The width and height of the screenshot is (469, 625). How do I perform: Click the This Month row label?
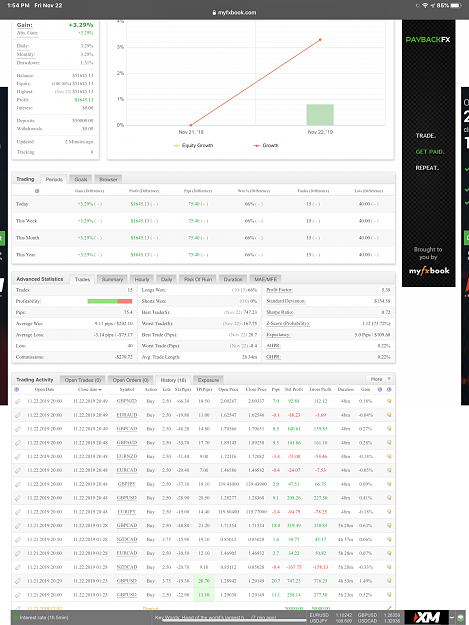(x=27, y=238)
